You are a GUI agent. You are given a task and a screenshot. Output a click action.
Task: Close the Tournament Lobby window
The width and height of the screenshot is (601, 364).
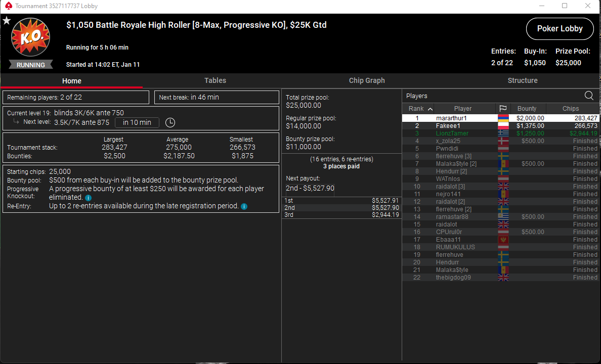point(587,6)
